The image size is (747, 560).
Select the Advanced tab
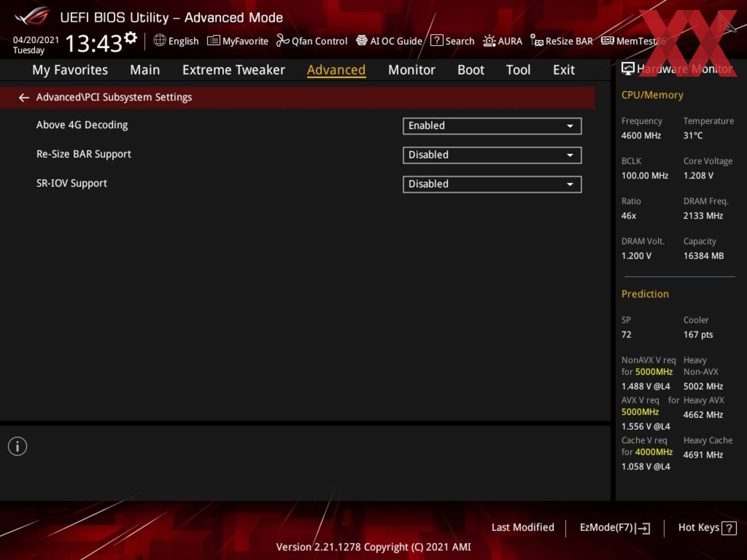(x=336, y=70)
